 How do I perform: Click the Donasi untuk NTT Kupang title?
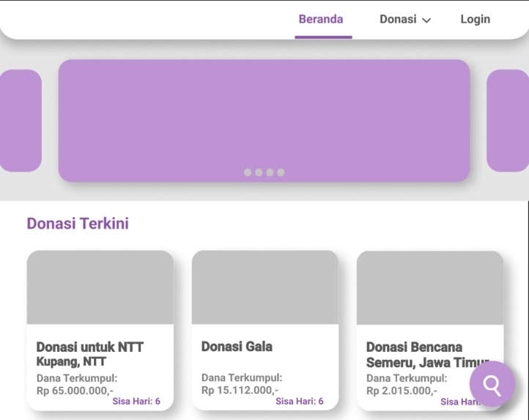tap(90, 354)
